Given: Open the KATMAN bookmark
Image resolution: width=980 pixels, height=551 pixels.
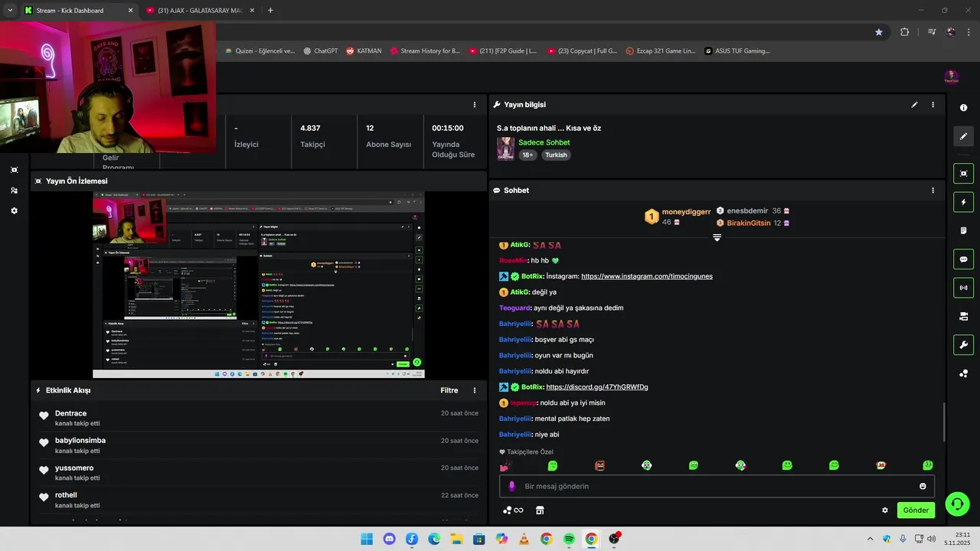Looking at the screenshot, I should pyautogui.click(x=364, y=51).
